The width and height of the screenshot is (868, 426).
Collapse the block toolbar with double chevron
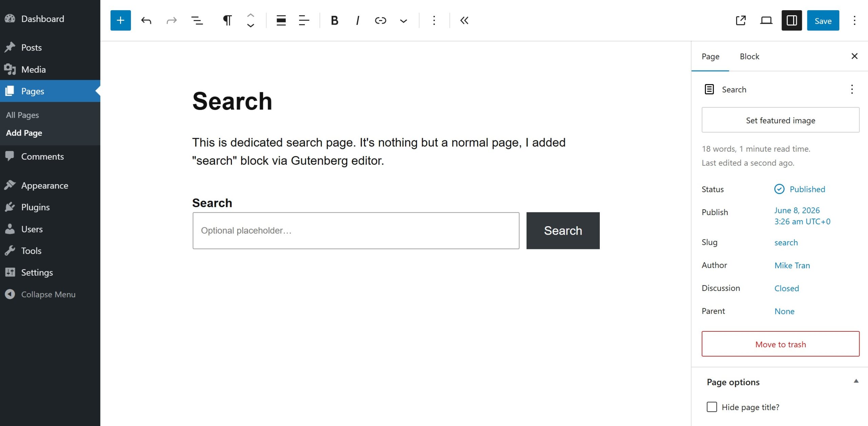pyautogui.click(x=465, y=20)
